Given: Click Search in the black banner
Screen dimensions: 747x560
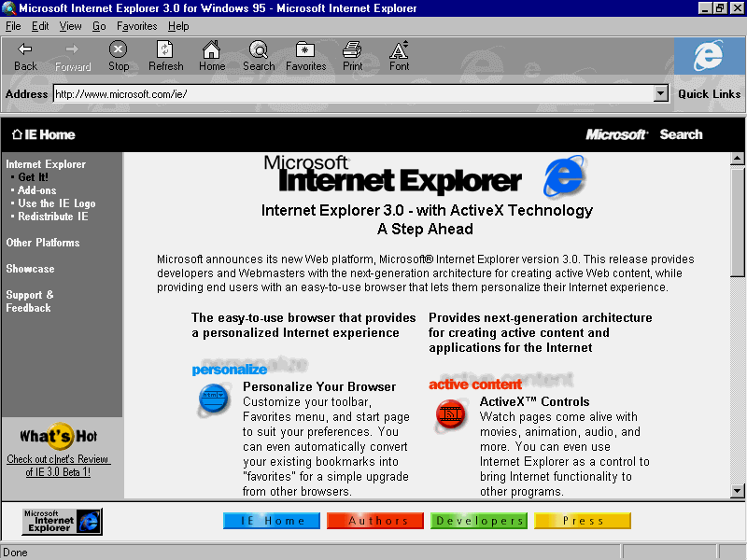Looking at the screenshot, I should click(x=682, y=134).
